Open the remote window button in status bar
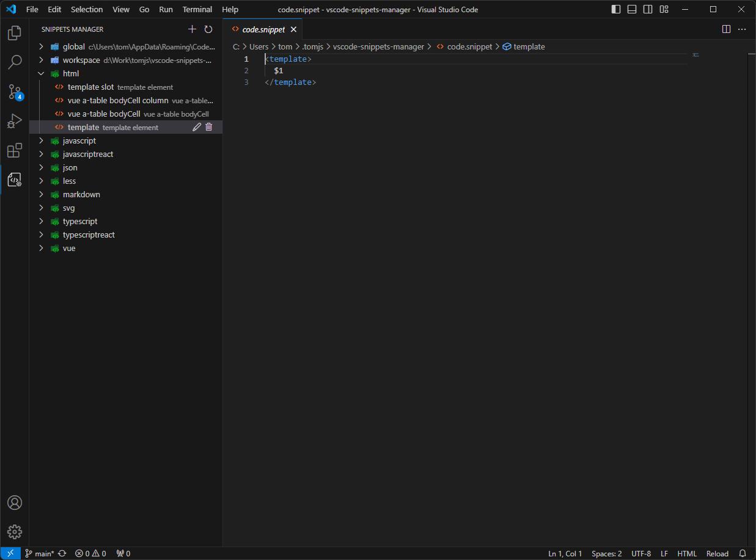The image size is (756, 560). 10,553
